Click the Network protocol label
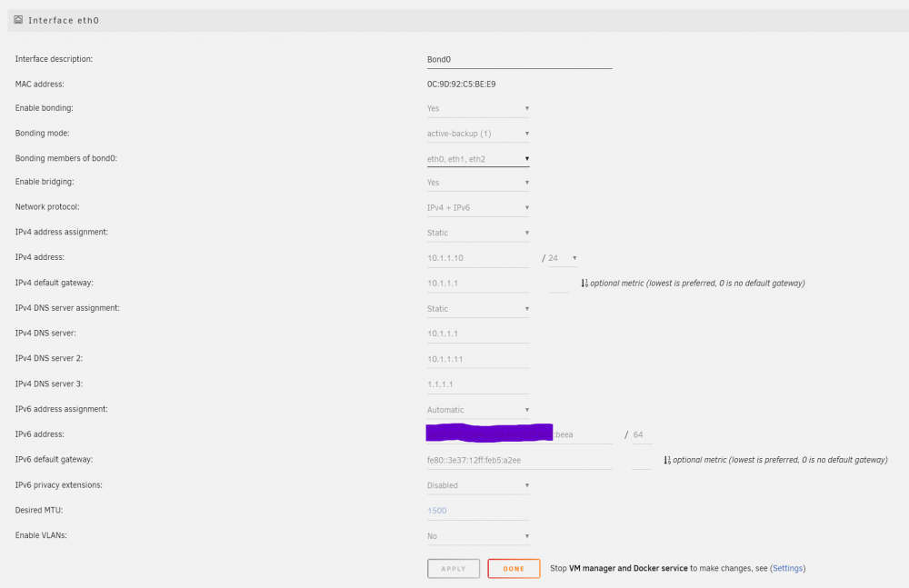The image size is (909, 588). [x=47, y=206]
